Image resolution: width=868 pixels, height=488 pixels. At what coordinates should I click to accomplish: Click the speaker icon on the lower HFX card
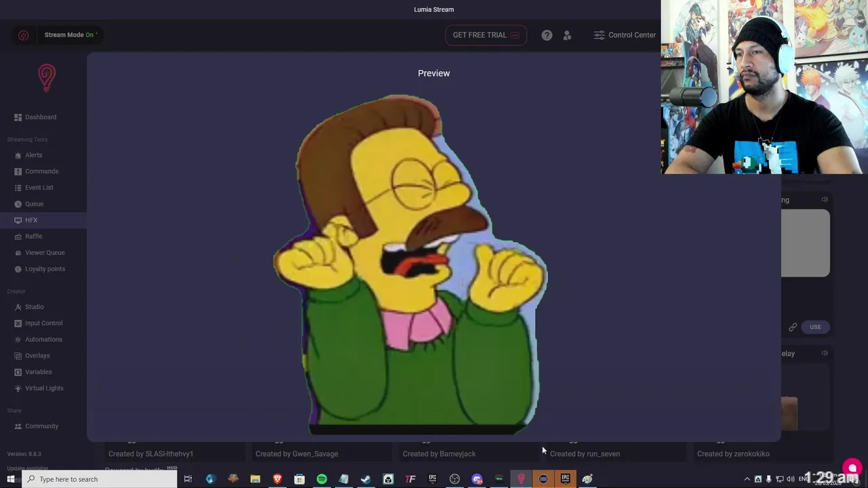click(825, 353)
